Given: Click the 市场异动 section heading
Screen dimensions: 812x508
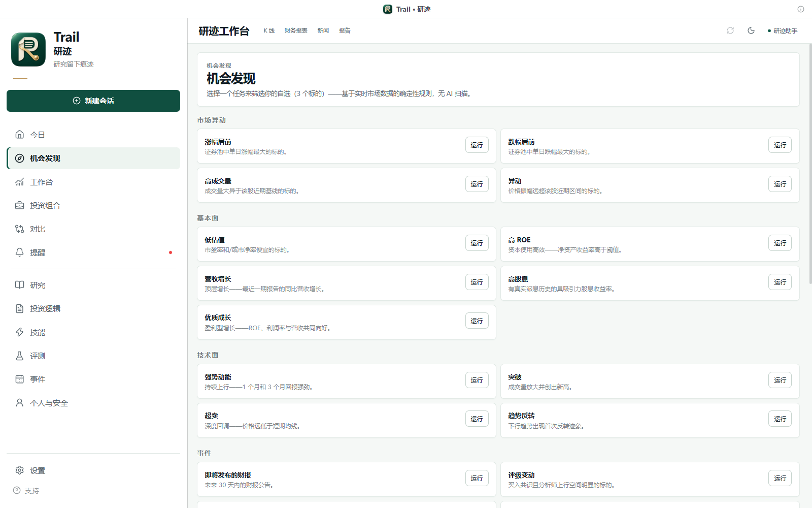Looking at the screenshot, I should (x=212, y=120).
